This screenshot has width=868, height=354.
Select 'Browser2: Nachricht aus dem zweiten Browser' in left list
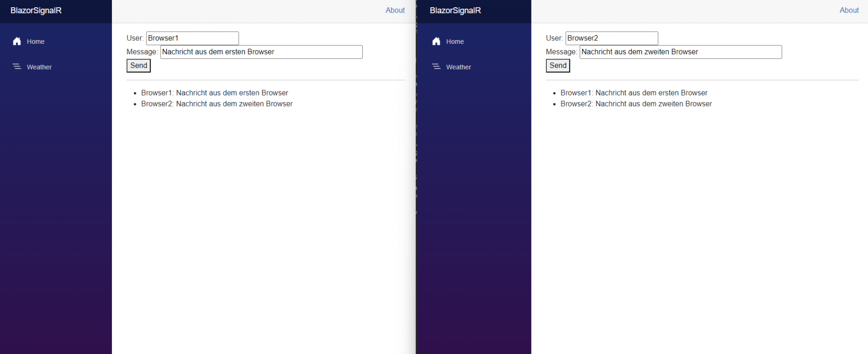coord(217,104)
